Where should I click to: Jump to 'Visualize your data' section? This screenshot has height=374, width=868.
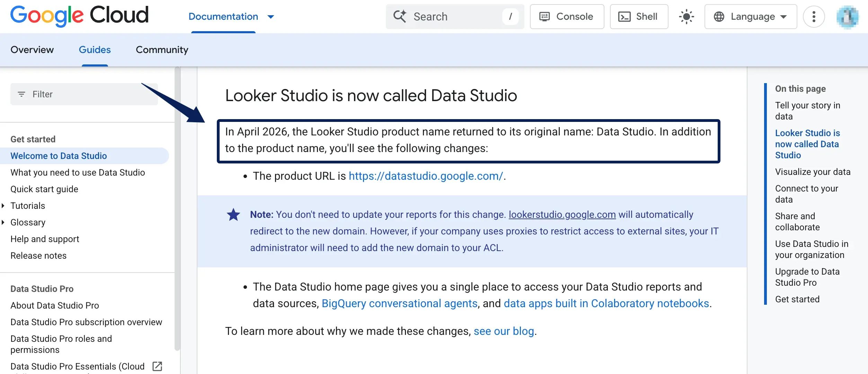[813, 172]
